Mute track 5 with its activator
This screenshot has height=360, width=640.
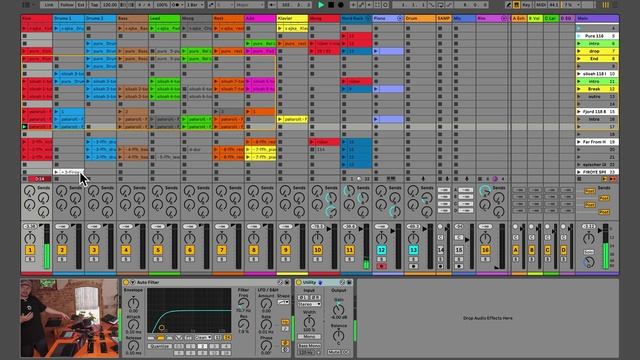158,250
